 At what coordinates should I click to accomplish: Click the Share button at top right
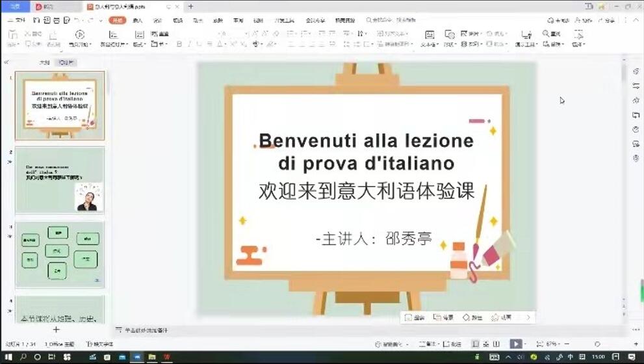coord(606,21)
